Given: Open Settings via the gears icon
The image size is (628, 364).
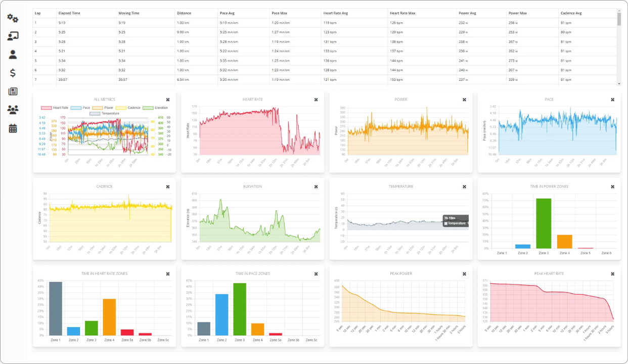Looking at the screenshot, I should pyautogui.click(x=13, y=18).
